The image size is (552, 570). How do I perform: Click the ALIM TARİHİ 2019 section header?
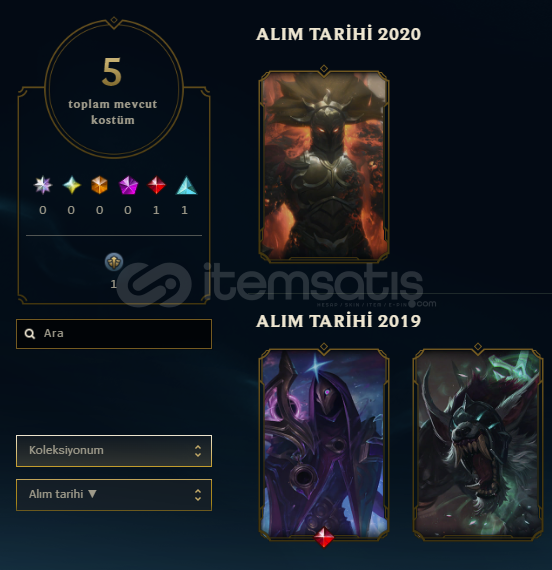(x=338, y=321)
